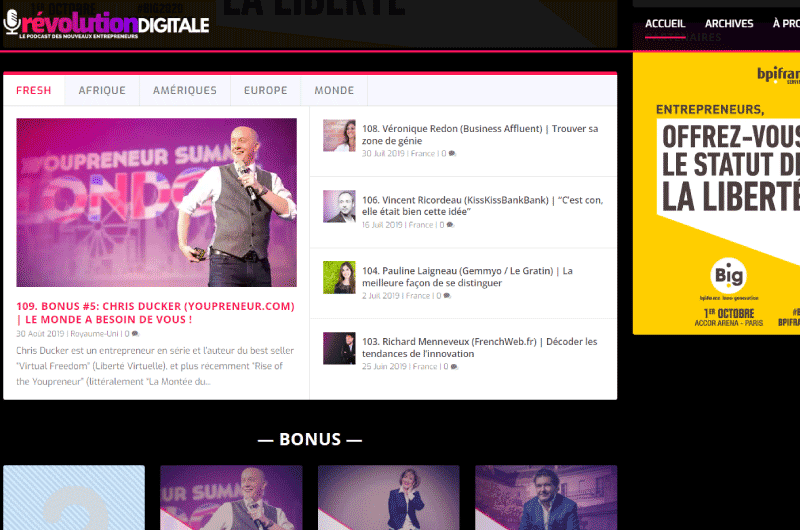Open the Richard Menneveux thumbnail
Viewport: 800px width, 530px height.
[x=339, y=348]
